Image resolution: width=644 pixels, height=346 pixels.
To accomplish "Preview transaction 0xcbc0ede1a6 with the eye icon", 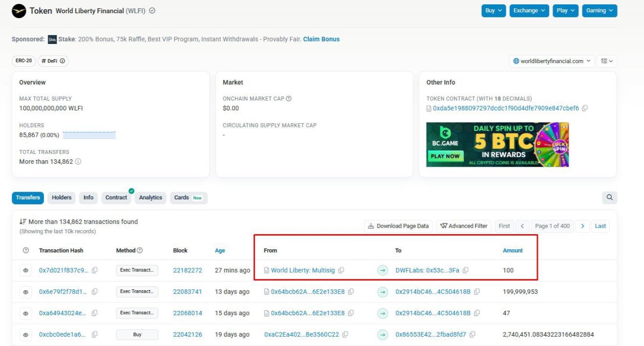I will pos(25,335).
